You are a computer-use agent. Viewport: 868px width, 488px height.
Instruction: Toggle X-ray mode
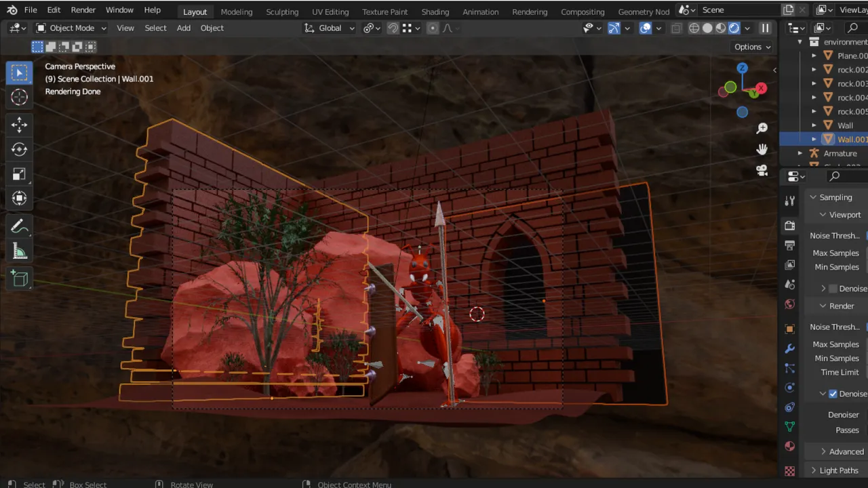(676, 28)
